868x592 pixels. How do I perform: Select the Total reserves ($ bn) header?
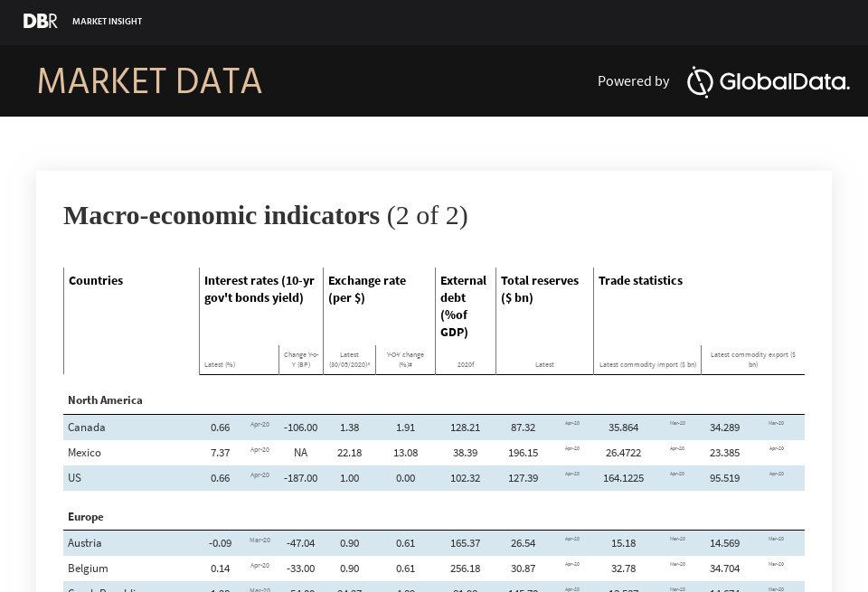coord(540,289)
